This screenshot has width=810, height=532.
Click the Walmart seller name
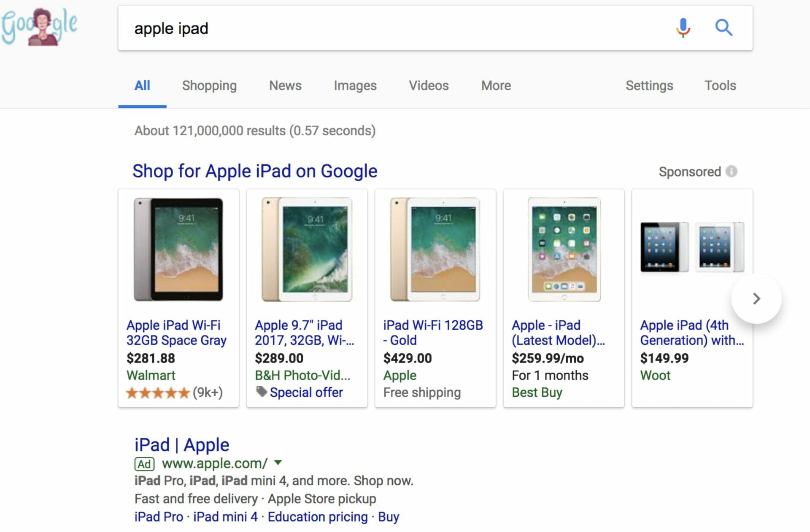point(151,375)
